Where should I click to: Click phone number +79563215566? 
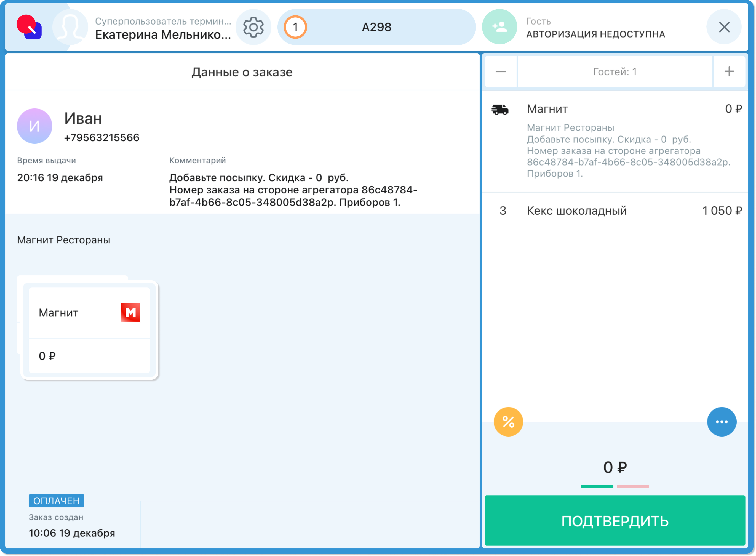click(x=101, y=138)
